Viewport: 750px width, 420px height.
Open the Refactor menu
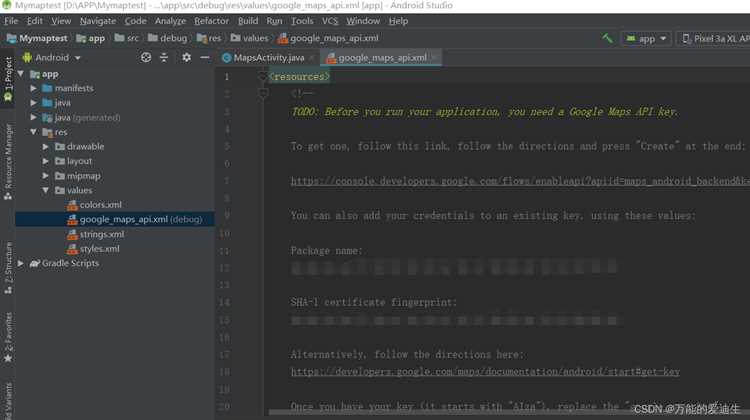coord(211,21)
